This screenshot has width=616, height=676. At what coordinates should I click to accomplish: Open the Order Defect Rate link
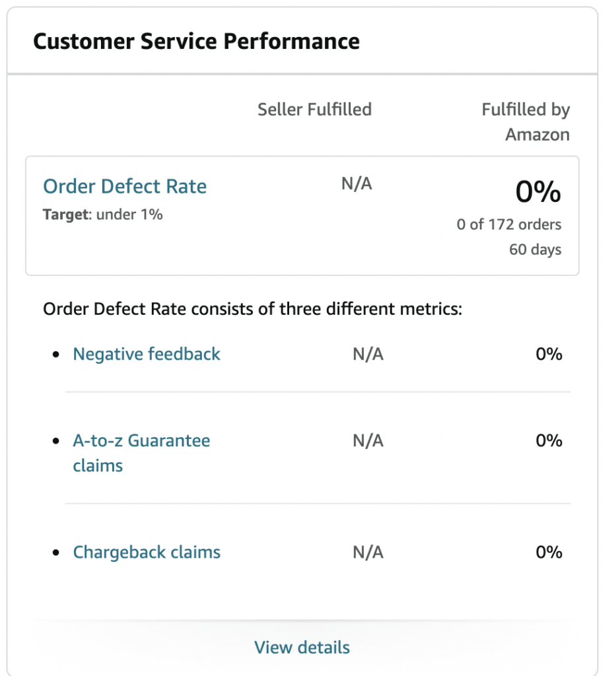(125, 187)
